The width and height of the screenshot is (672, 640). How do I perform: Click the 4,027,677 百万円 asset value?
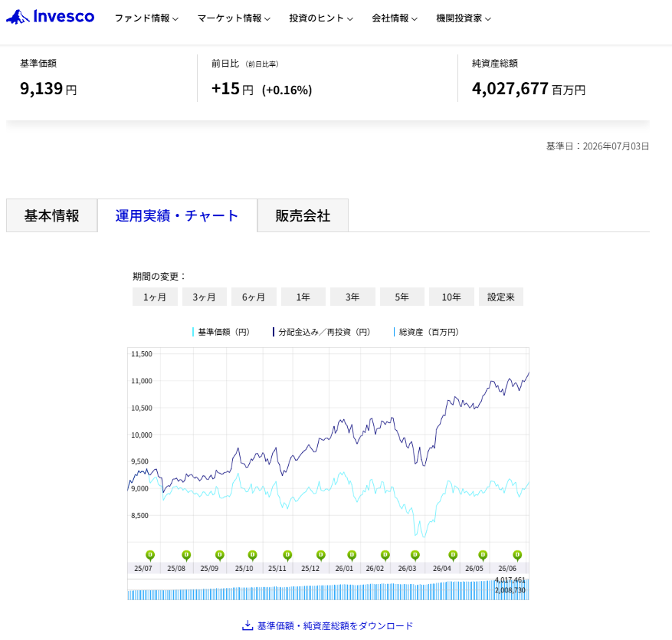529,89
